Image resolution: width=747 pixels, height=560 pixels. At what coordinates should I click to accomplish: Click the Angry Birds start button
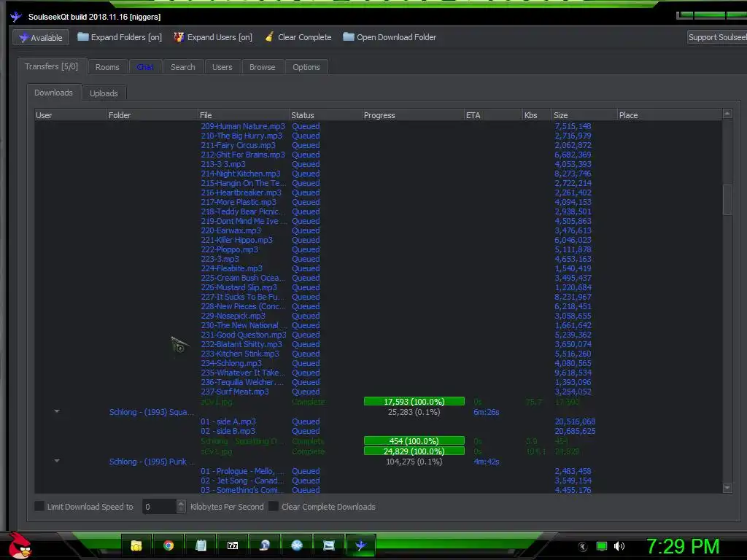[20, 545]
